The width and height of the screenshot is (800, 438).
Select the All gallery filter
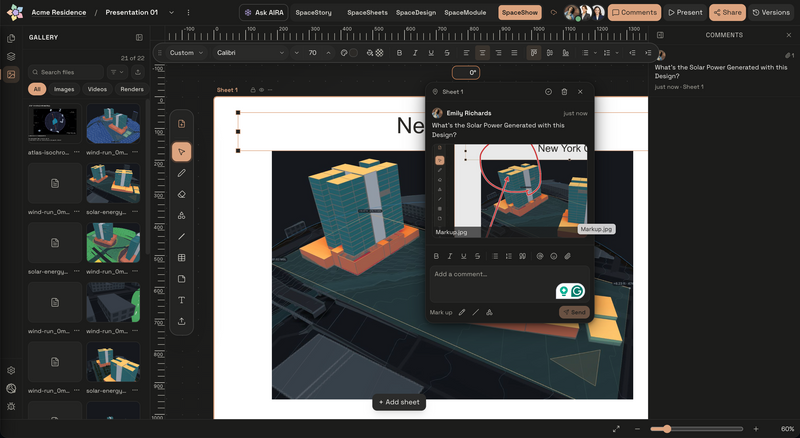tap(37, 89)
